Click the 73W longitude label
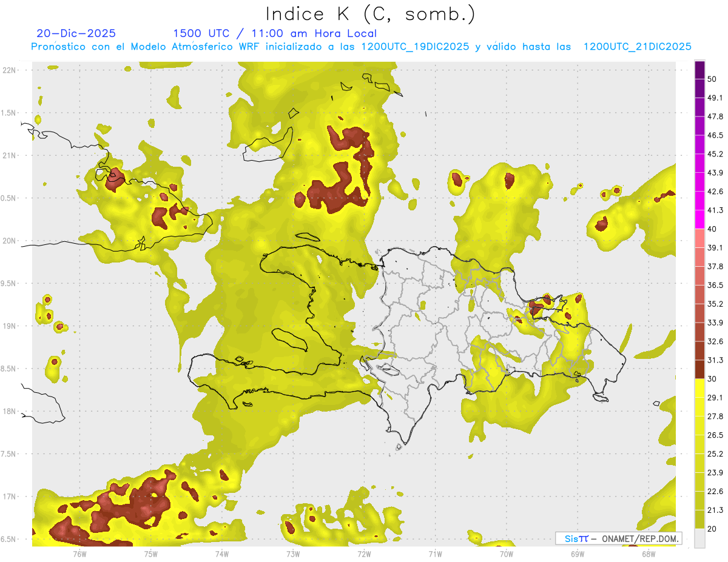728x562 pixels. (x=293, y=554)
